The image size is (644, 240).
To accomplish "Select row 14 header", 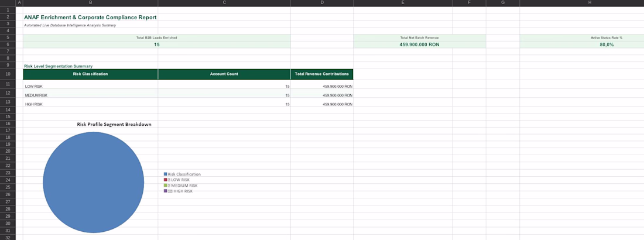I will point(8,109).
